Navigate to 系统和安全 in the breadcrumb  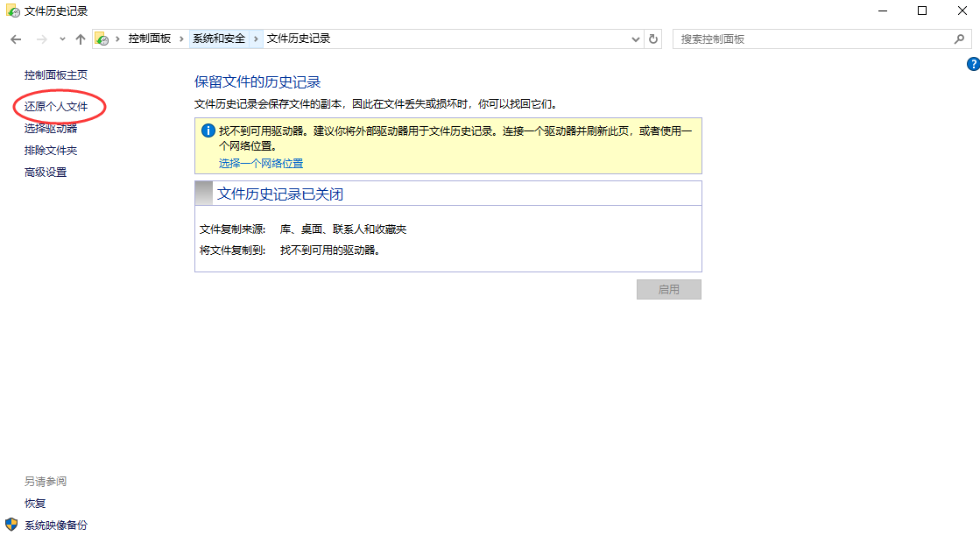click(x=217, y=39)
